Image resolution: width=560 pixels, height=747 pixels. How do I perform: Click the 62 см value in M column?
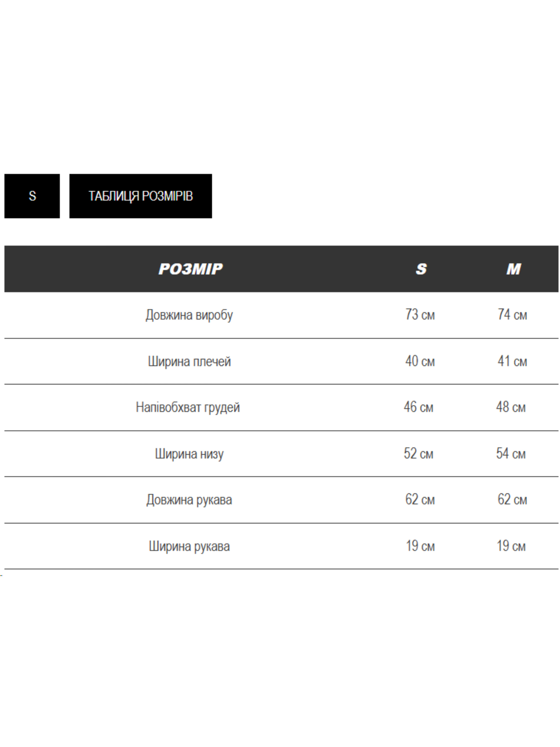[x=512, y=500]
